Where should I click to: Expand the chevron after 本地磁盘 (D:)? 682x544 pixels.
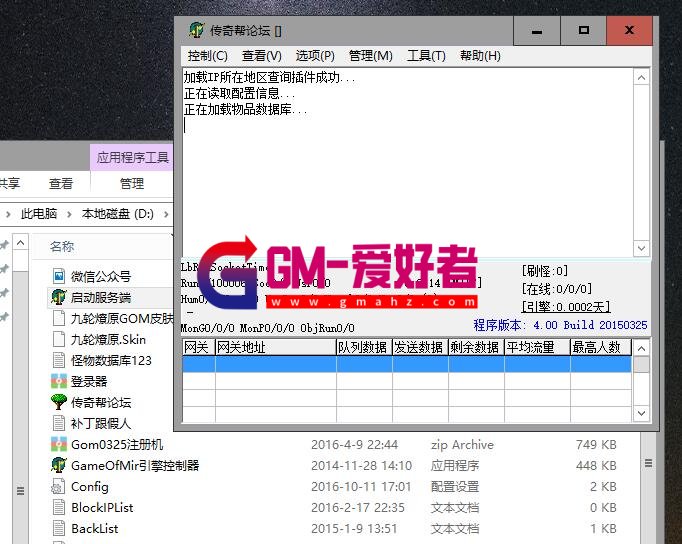(166, 214)
